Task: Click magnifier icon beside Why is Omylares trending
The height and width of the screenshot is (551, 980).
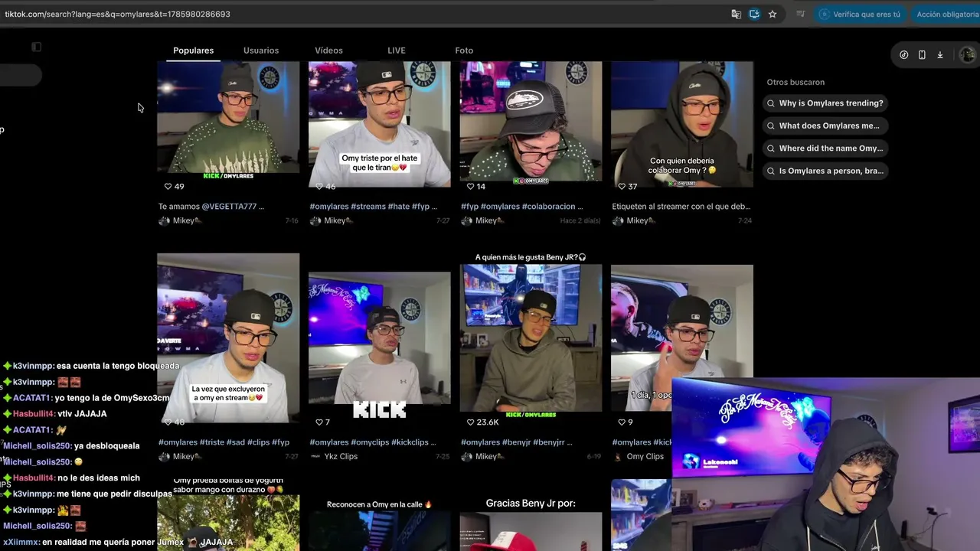Action: coord(771,103)
